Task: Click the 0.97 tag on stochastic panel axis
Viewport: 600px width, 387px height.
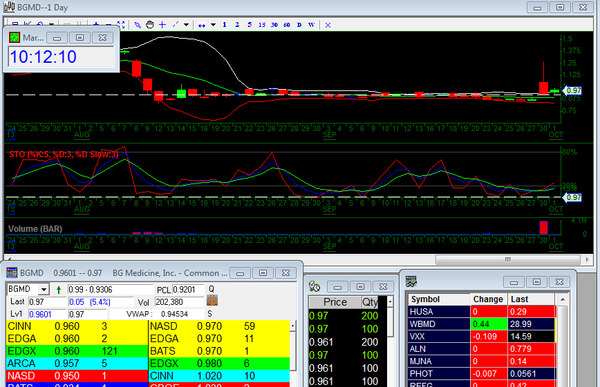Action: click(572, 198)
